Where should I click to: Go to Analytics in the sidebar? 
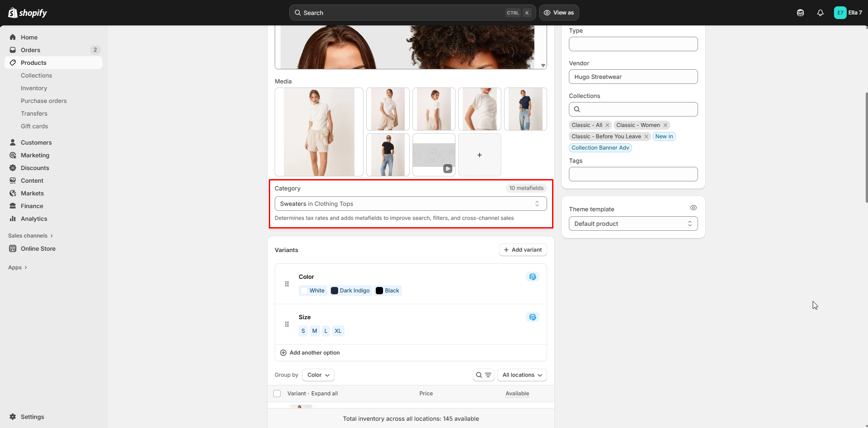(x=34, y=219)
